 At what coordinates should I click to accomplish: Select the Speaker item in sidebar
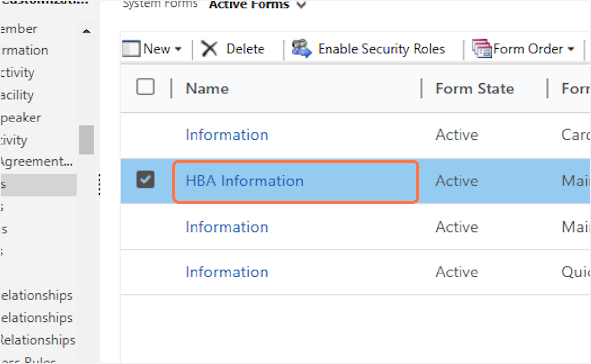pos(21,118)
